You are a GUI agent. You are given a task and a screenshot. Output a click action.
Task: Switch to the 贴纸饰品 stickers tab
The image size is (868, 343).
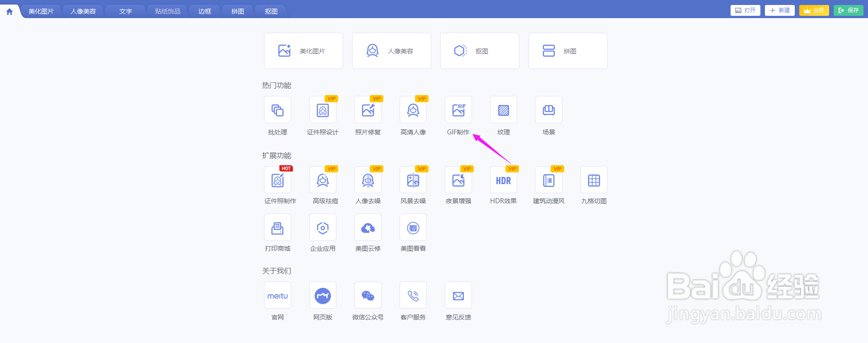pyautogui.click(x=168, y=11)
